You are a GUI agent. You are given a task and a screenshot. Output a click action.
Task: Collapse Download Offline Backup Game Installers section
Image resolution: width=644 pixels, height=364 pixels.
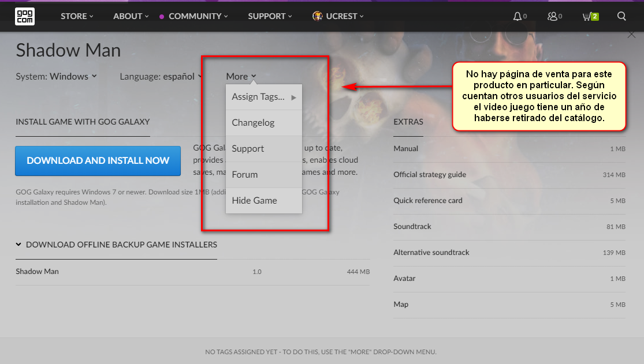tap(116, 245)
